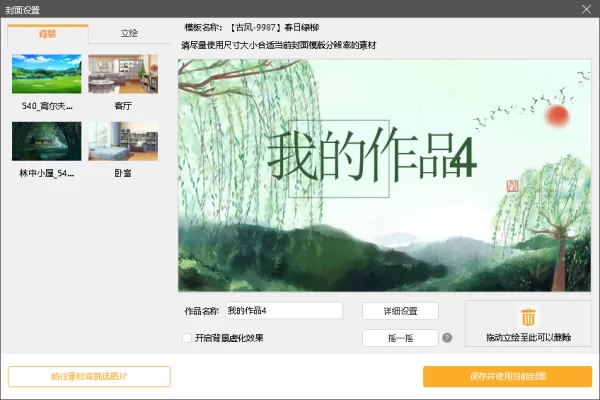Click the 卧室 label text
Image resolution: width=600 pixels, height=400 pixels.
(x=123, y=173)
